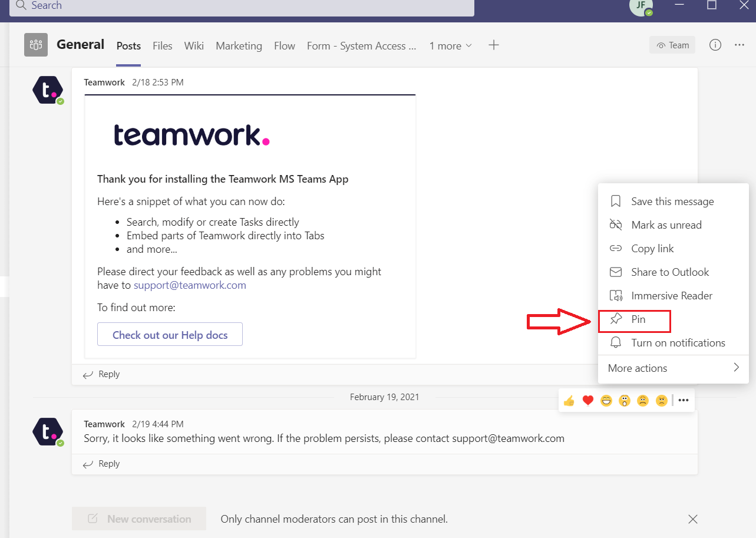Open the Flow tab
This screenshot has width=756, height=538.
point(285,45)
